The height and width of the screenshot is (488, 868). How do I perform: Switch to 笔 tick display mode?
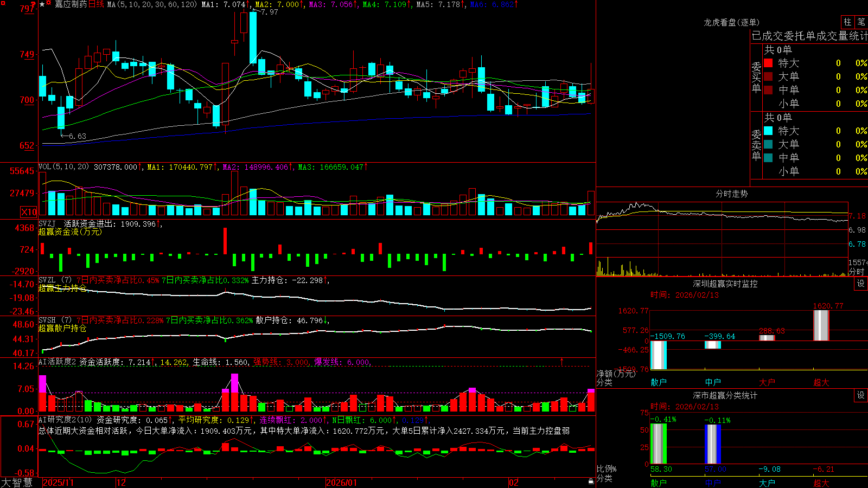[861, 22]
